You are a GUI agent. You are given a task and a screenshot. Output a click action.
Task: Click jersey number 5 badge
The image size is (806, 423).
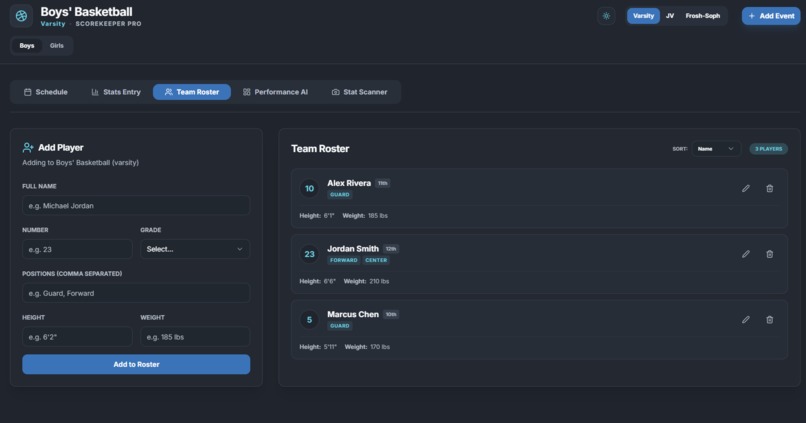(309, 320)
